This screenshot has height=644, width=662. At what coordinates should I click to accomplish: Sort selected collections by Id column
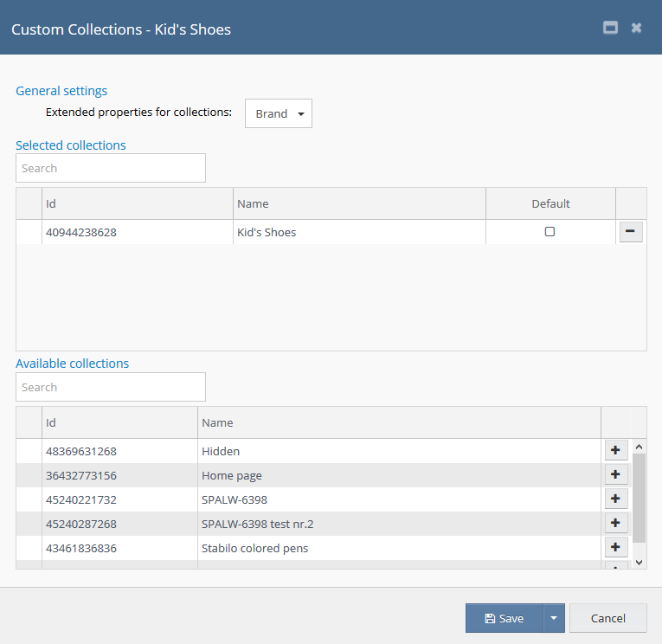[x=138, y=203]
